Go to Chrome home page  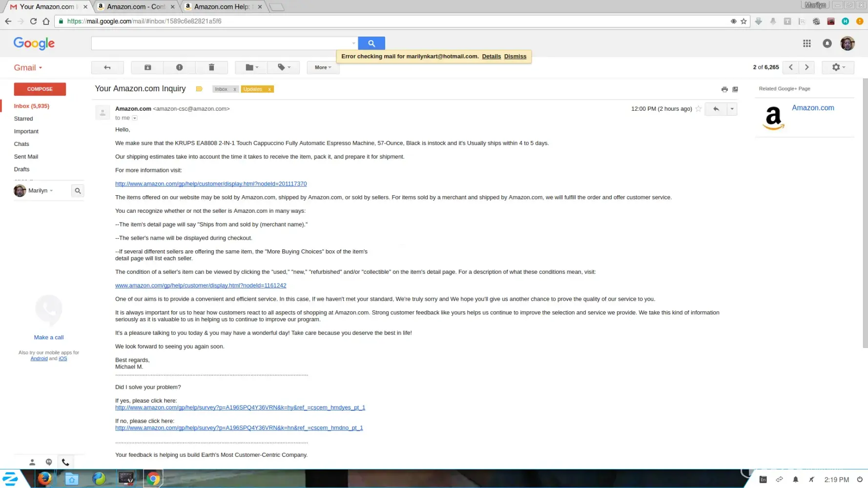click(46, 21)
